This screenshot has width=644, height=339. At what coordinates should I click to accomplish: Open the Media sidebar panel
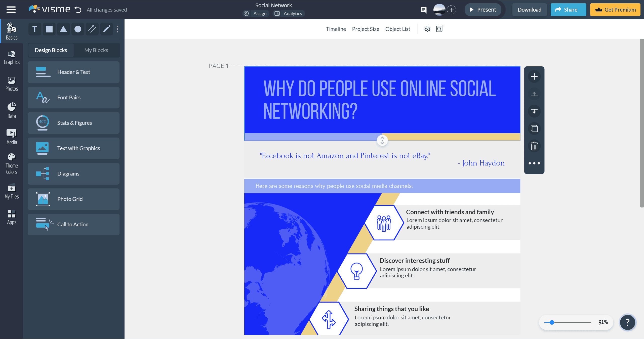(12, 137)
